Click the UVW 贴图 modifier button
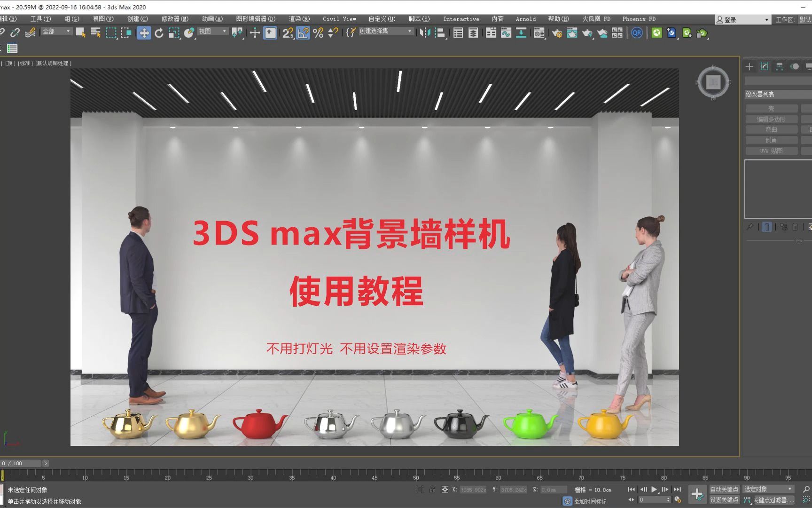The image size is (812, 508). [771, 151]
